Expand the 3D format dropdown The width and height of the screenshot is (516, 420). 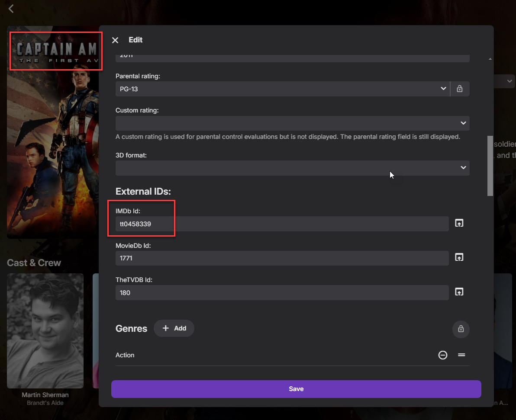pos(292,168)
